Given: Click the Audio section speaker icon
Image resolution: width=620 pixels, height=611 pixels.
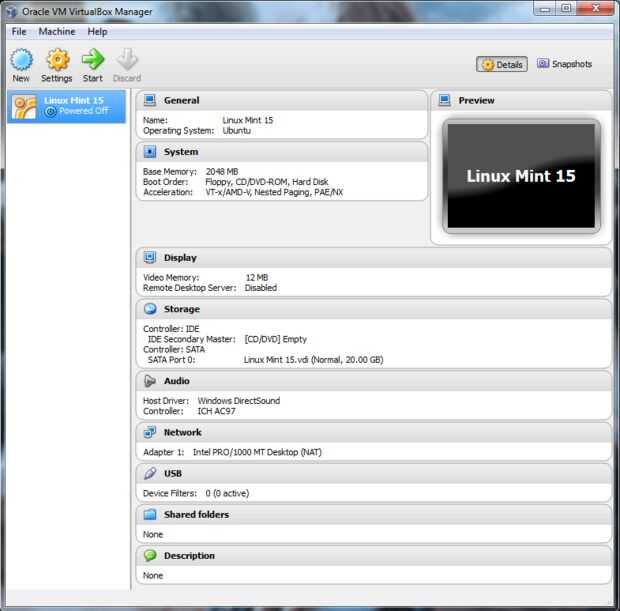Looking at the screenshot, I should coord(149,381).
